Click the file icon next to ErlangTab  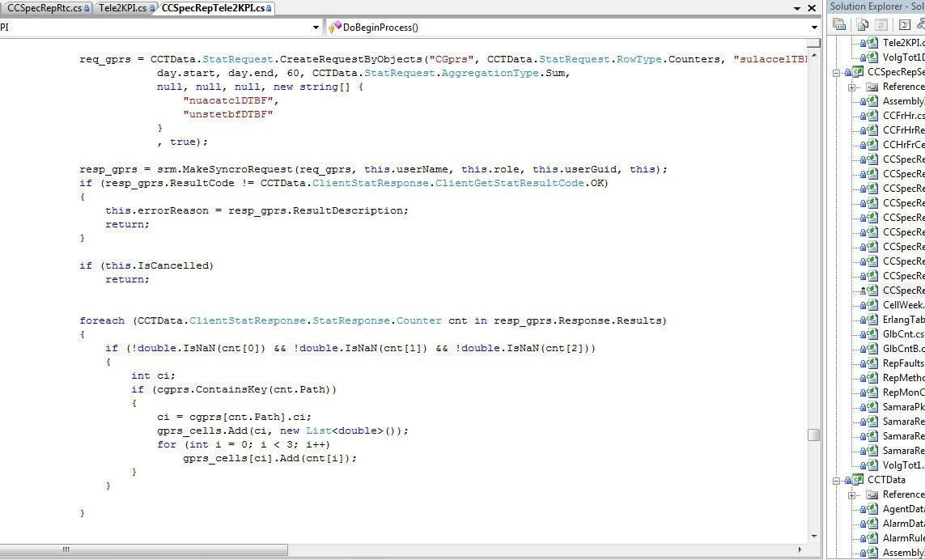pos(872,319)
